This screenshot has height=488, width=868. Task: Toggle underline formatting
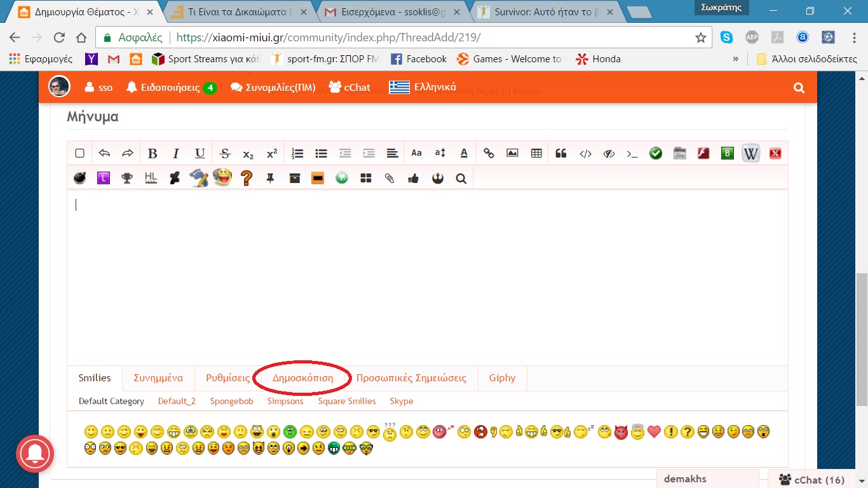[x=200, y=153]
